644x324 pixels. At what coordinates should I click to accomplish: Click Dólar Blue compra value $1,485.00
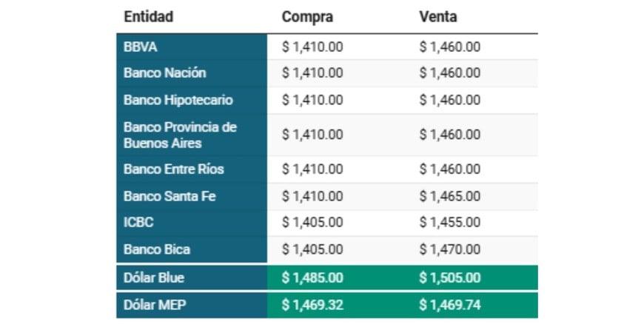[312, 278]
